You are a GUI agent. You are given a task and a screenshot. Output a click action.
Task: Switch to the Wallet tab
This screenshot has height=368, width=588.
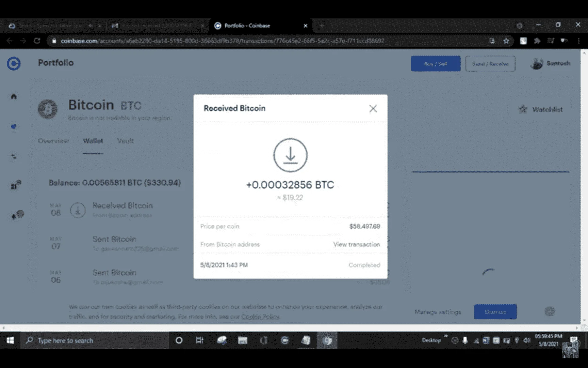pyautogui.click(x=93, y=141)
